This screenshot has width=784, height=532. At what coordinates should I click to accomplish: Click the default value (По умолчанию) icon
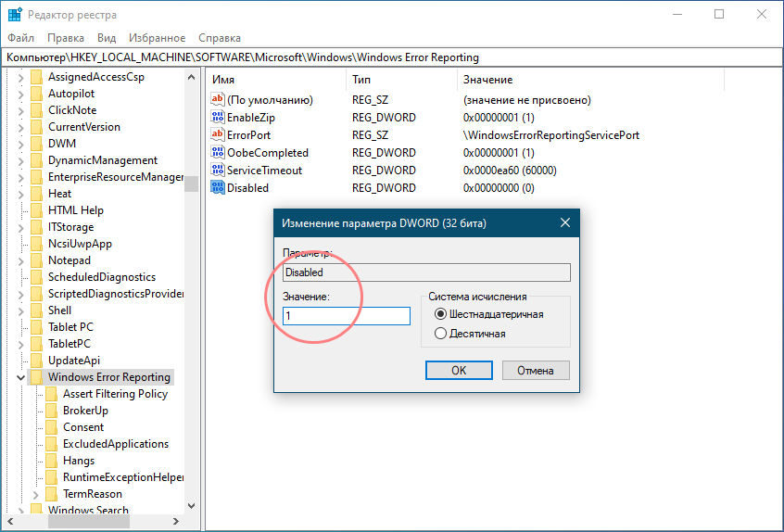218,100
